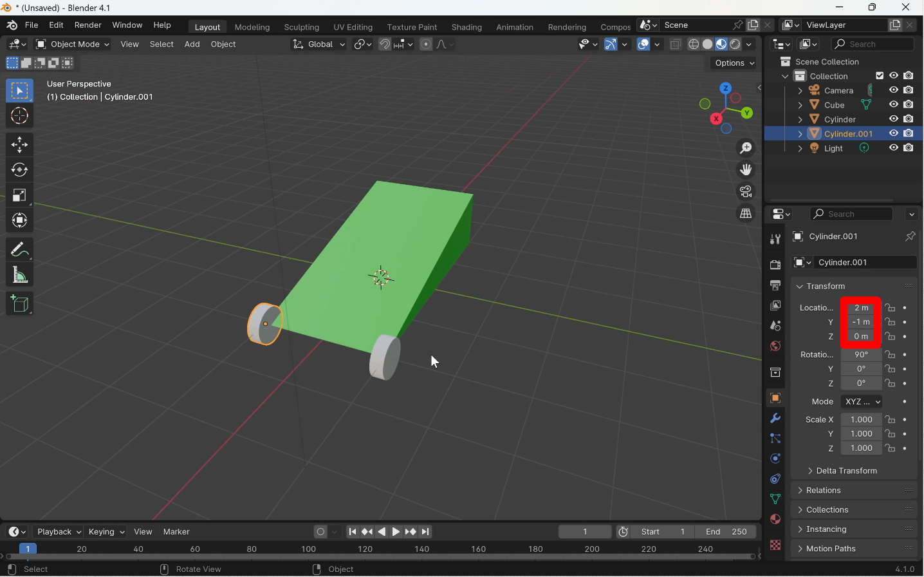Image resolution: width=924 pixels, height=577 pixels.
Task: Hide the Cube in viewport
Action: pos(894,105)
